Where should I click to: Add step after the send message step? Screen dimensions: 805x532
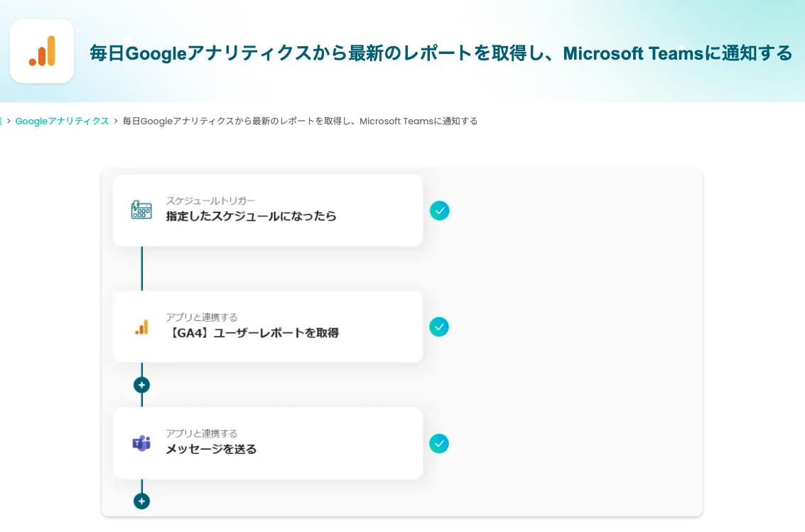142,501
